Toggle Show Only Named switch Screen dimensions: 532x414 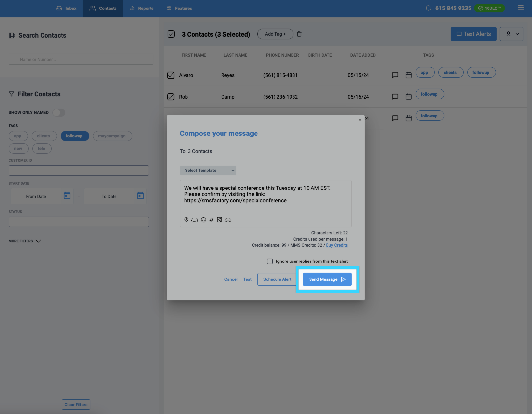[x=59, y=113]
